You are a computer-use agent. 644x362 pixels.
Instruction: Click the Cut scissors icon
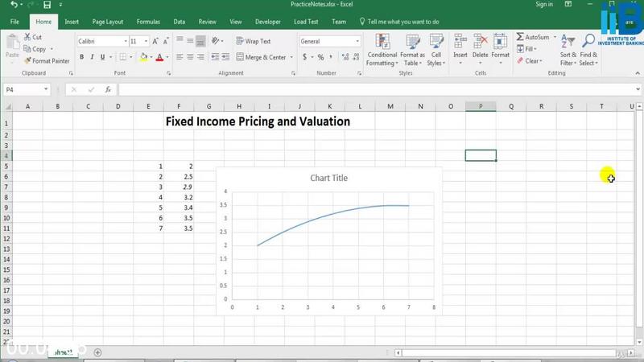(x=27, y=37)
